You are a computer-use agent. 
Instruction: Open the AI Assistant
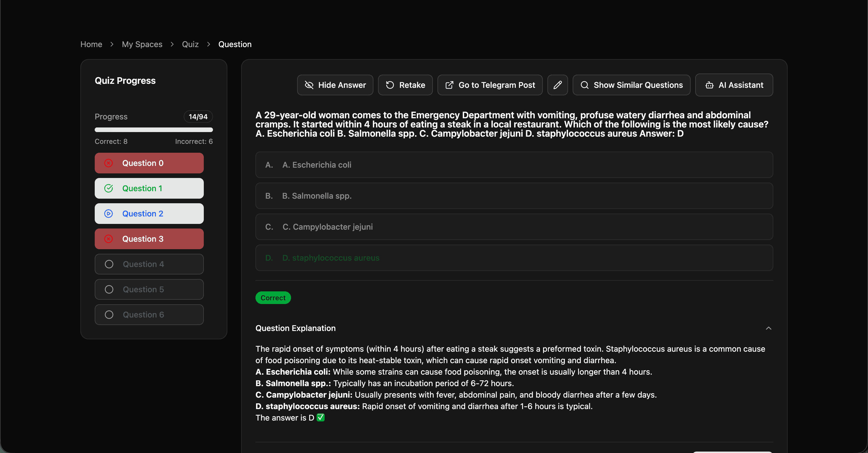734,85
